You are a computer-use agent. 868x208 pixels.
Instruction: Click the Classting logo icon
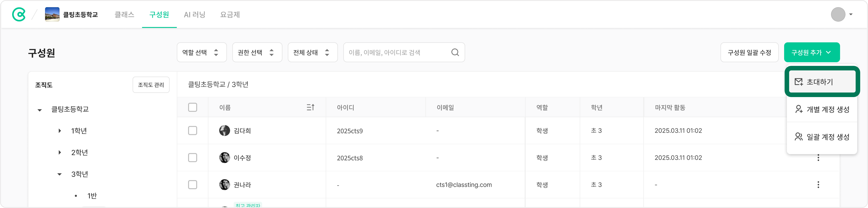tap(19, 15)
